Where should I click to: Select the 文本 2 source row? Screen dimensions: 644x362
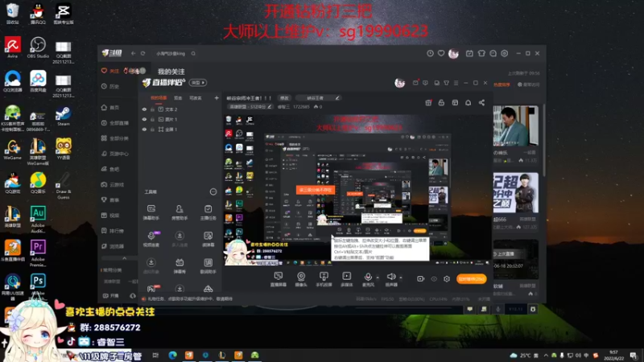180,109
